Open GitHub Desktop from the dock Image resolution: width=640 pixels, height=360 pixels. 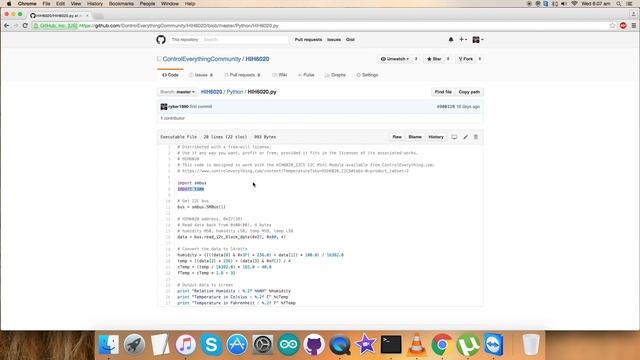pos(314,344)
